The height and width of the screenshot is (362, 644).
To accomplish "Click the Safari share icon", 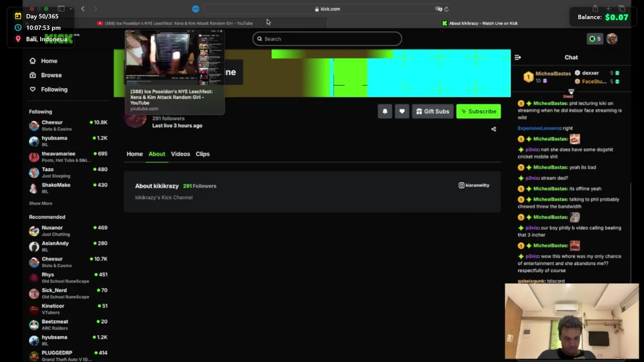I will [595, 9].
